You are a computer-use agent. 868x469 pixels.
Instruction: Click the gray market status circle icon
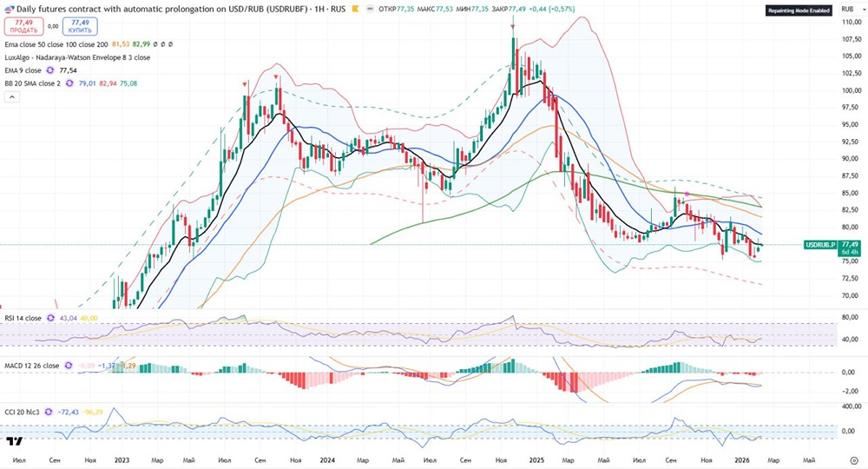tap(371, 10)
